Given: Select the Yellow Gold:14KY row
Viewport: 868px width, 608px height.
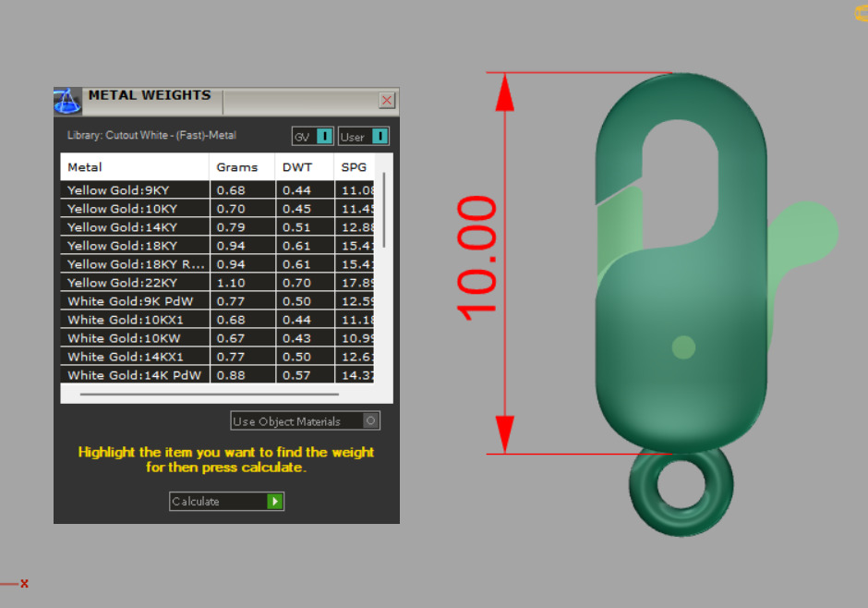Looking at the screenshot, I should pyautogui.click(x=217, y=227).
